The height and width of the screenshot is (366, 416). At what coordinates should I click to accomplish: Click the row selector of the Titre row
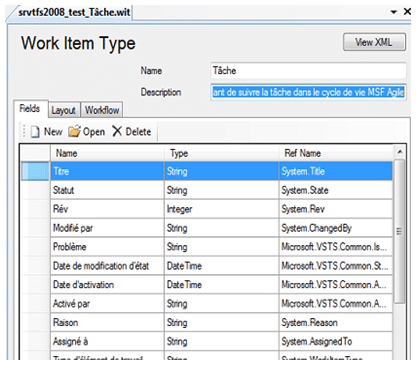click(35, 171)
